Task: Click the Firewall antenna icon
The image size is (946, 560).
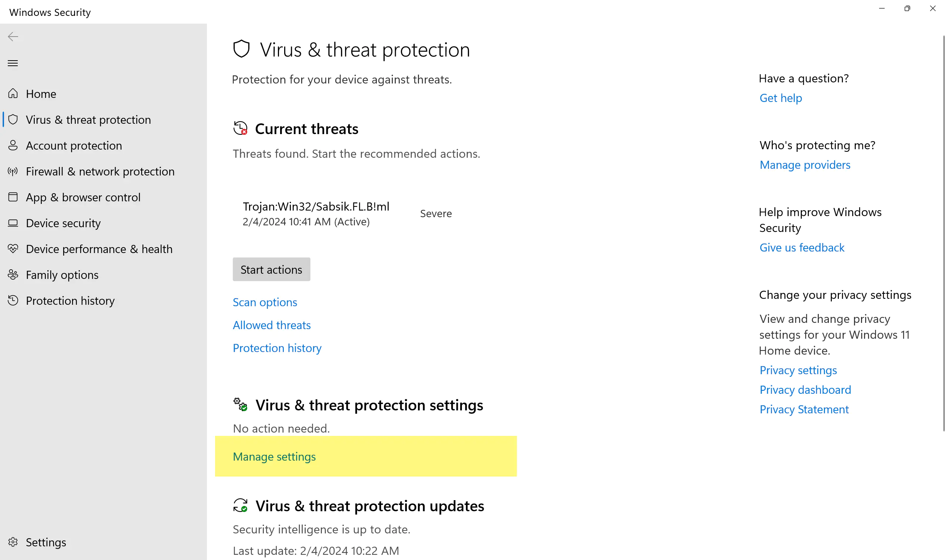Action: [x=13, y=171]
